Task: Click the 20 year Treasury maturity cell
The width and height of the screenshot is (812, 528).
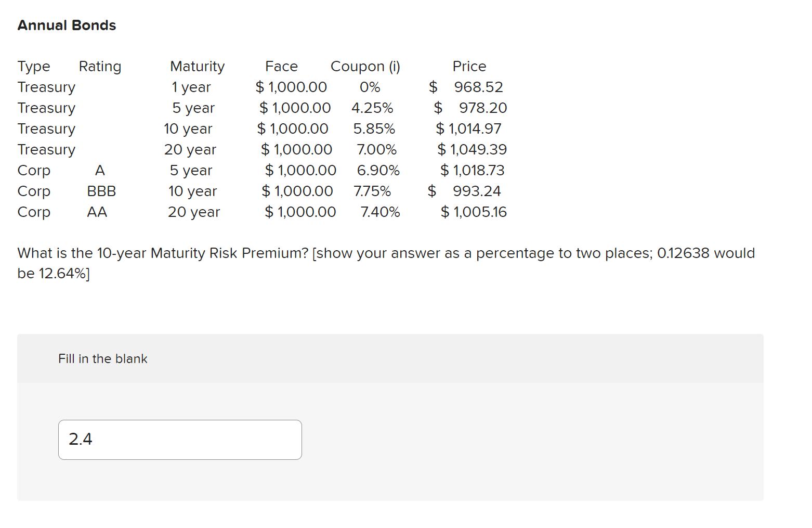Action: click(x=190, y=149)
